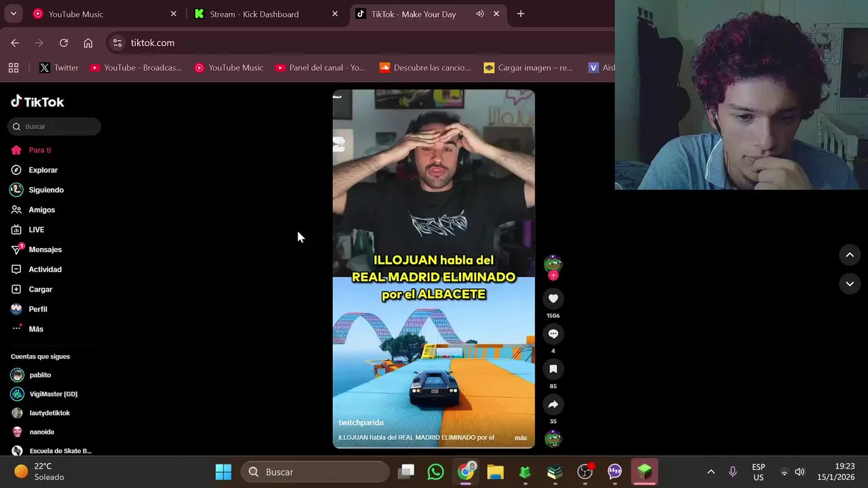Screen dimensions: 868x488
Task: Click the TikTok logo
Action: coord(37,102)
